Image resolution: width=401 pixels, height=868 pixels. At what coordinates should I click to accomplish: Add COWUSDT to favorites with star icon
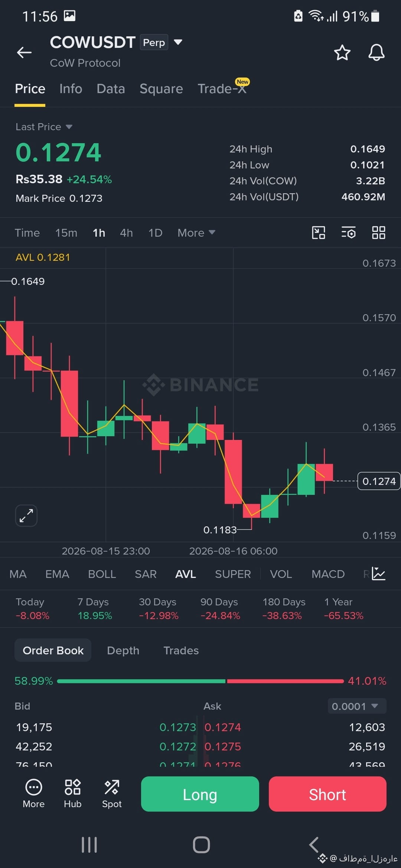tap(342, 53)
